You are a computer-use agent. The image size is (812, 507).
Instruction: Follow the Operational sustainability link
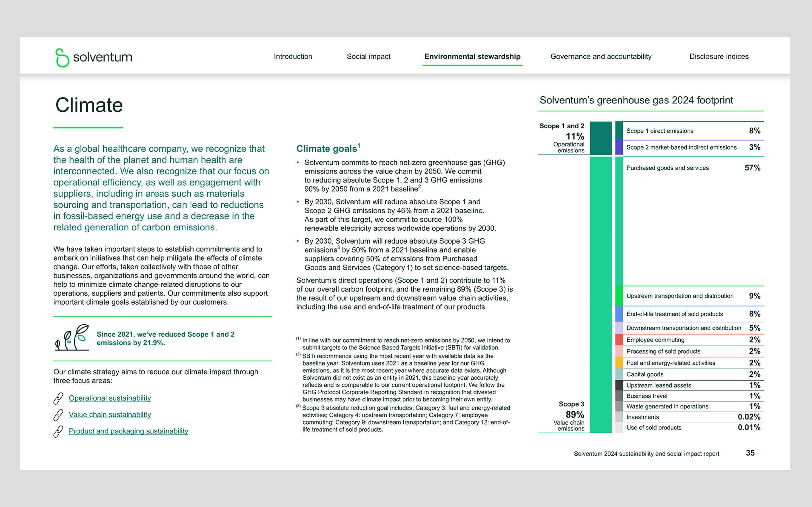(110, 398)
